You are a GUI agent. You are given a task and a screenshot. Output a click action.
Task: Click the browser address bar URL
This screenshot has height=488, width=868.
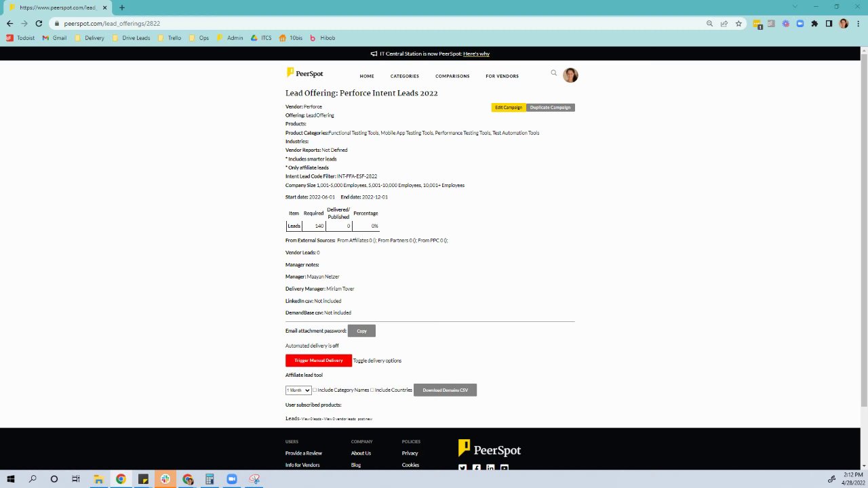tap(112, 23)
